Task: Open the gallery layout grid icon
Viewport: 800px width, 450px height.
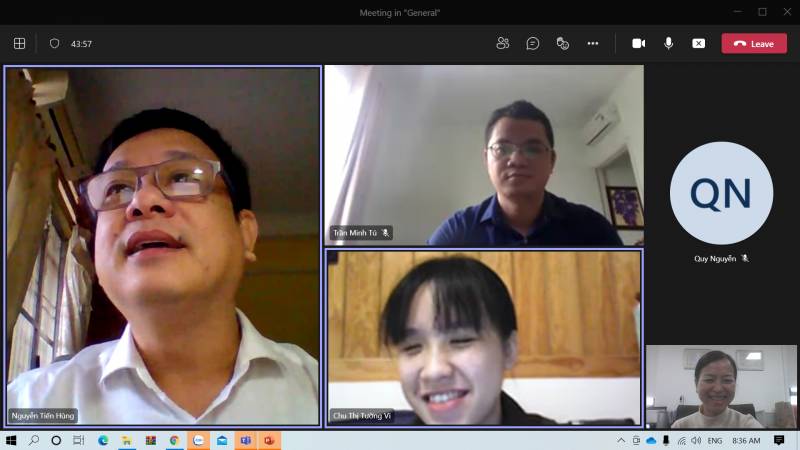Action: pos(19,43)
